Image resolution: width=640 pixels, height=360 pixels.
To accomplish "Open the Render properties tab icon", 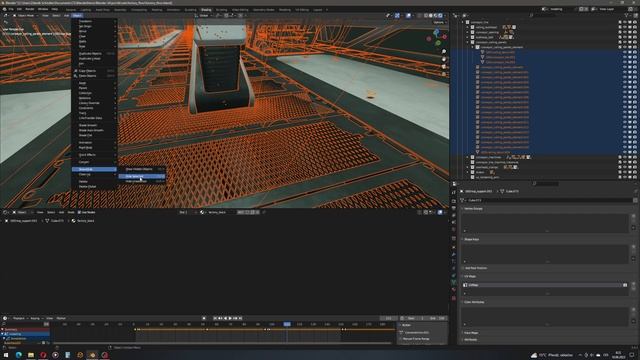I will 454,201.
